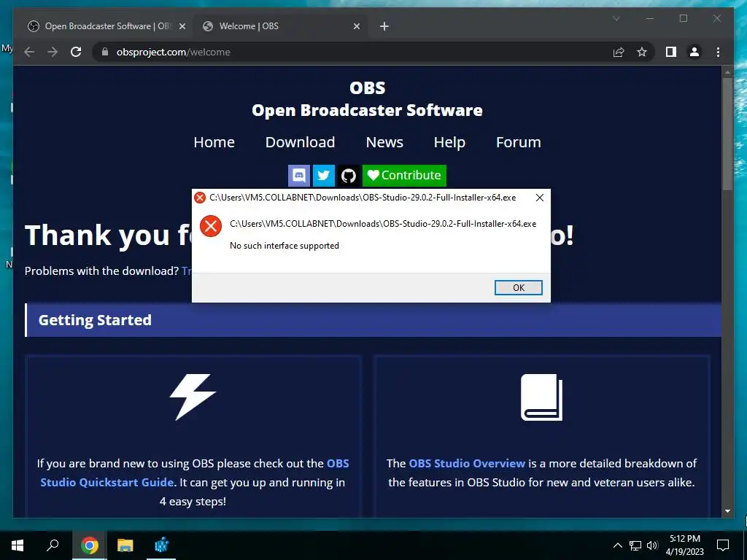This screenshot has width=747, height=560.
Task: Click the Getting Started heading
Action: tap(95, 320)
